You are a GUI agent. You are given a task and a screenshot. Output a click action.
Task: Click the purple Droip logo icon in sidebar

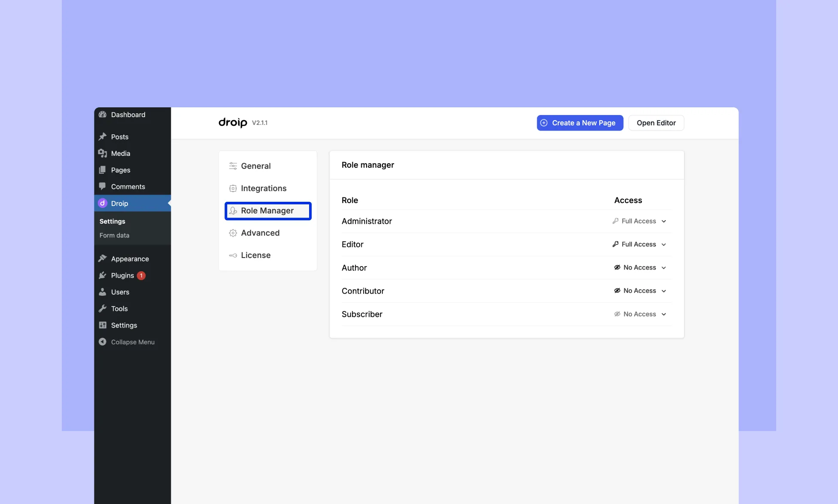[102, 203]
